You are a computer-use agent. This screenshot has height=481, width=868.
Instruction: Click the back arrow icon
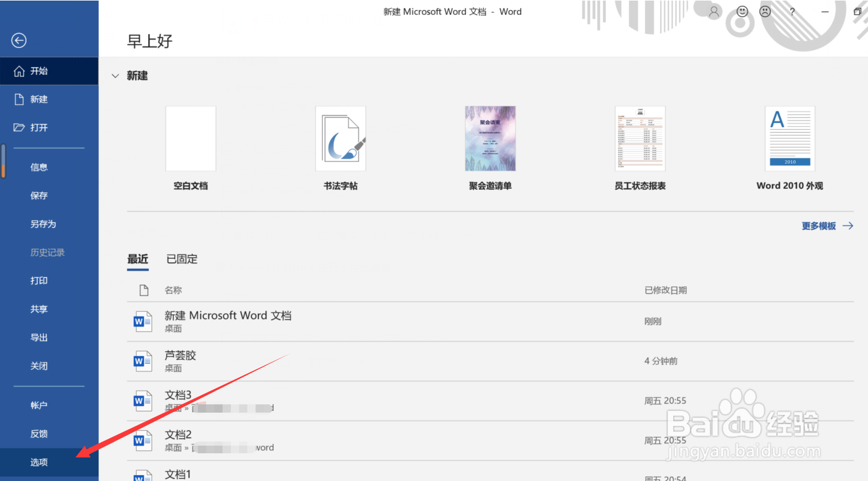18,41
